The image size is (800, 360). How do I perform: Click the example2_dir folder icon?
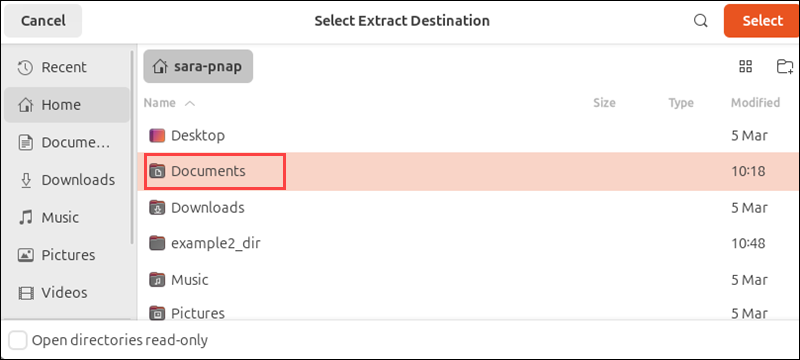(x=158, y=243)
